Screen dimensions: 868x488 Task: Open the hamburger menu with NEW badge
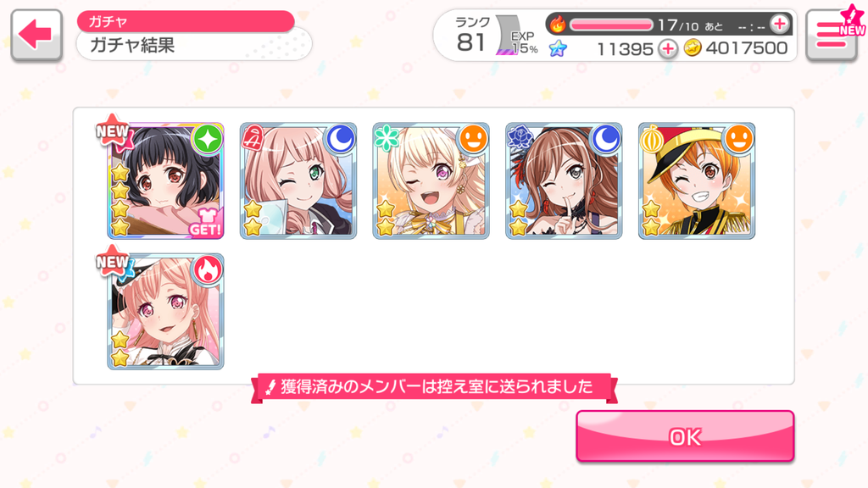click(832, 35)
